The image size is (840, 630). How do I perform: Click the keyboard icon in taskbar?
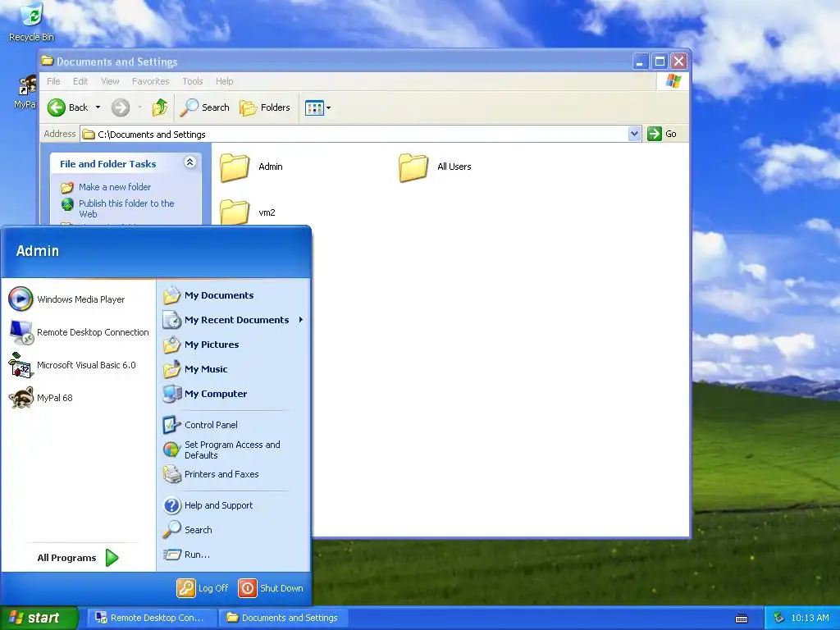pyautogui.click(x=742, y=619)
